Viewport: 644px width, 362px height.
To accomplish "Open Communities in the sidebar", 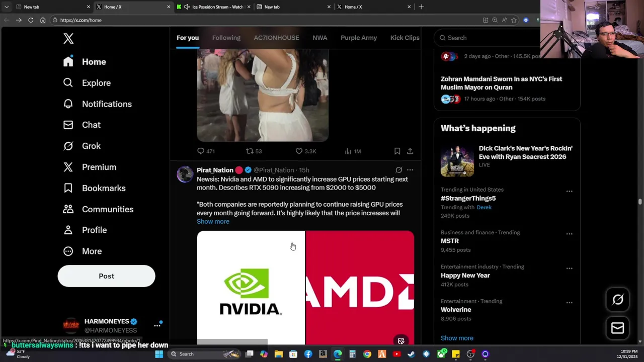I will (x=98, y=209).
